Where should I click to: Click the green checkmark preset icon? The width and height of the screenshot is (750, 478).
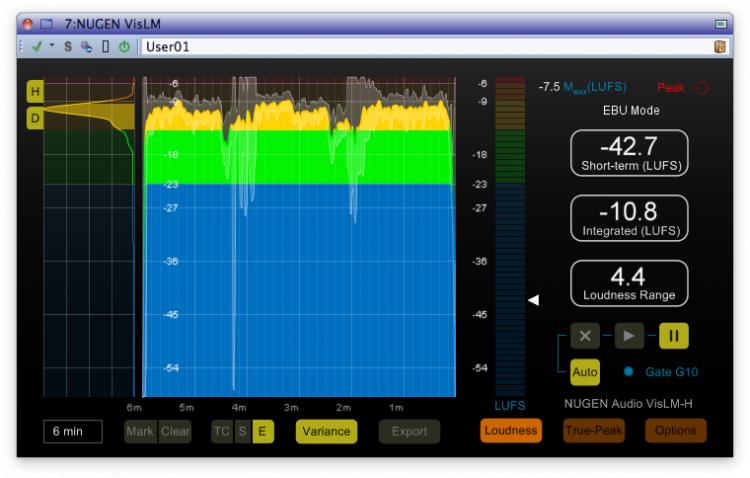pos(36,46)
